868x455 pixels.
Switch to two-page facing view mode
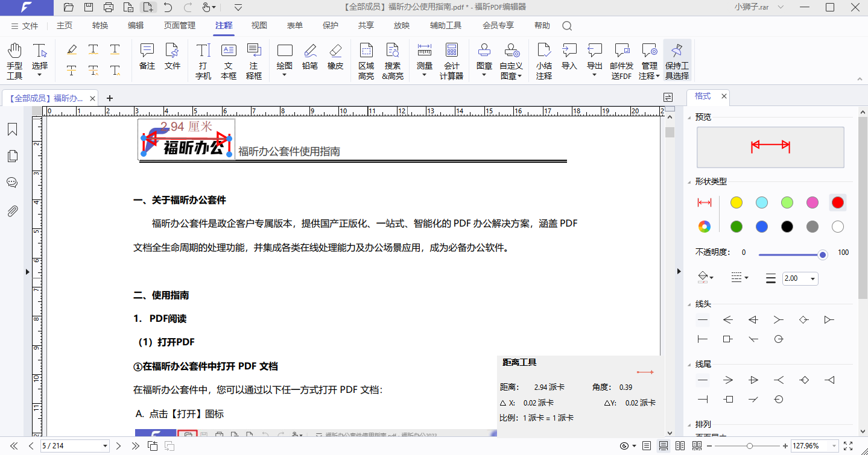click(x=680, y=446)
